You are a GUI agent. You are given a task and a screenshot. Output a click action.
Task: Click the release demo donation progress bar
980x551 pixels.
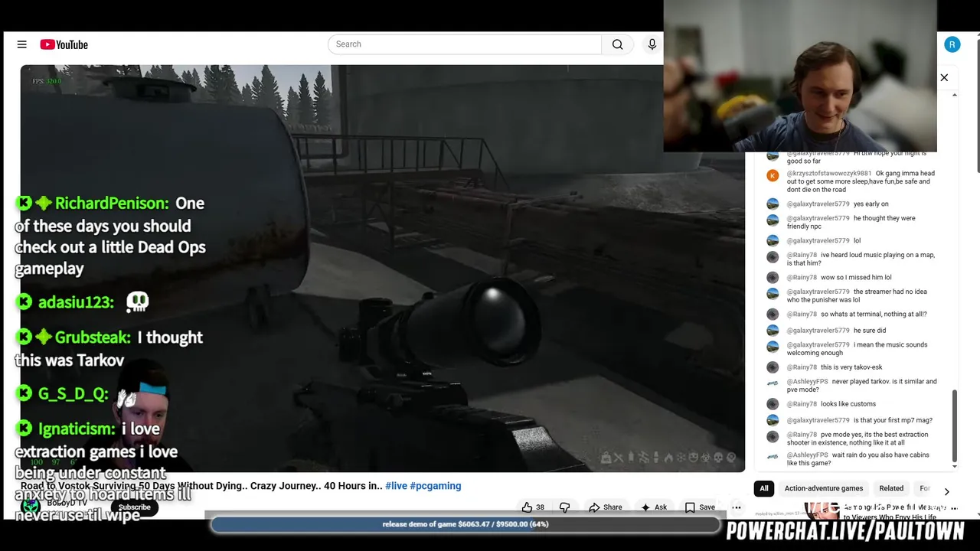pos(465,524)
